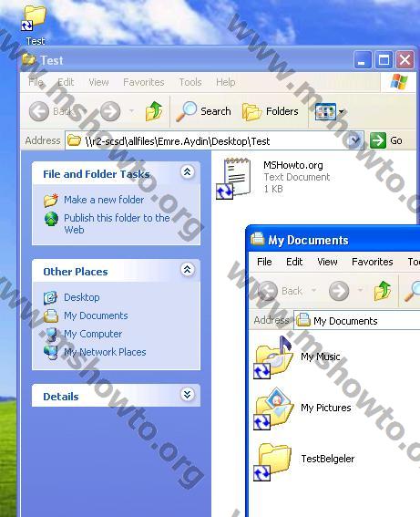The height and width of the screenshot is (517, 420).
Task: Open the address bar dropdown arrow
Action: pos(354,140)
